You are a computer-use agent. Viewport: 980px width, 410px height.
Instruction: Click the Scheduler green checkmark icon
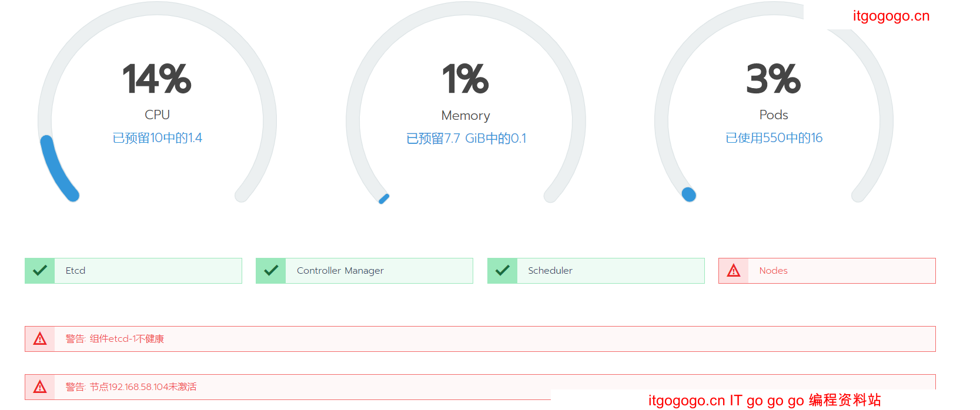point(503,271)
